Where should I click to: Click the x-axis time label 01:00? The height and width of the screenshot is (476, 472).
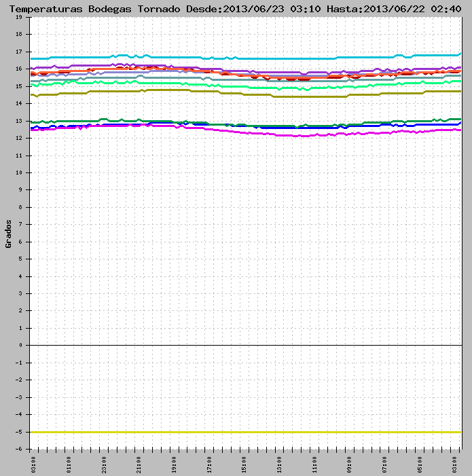(x=69, y=464)
